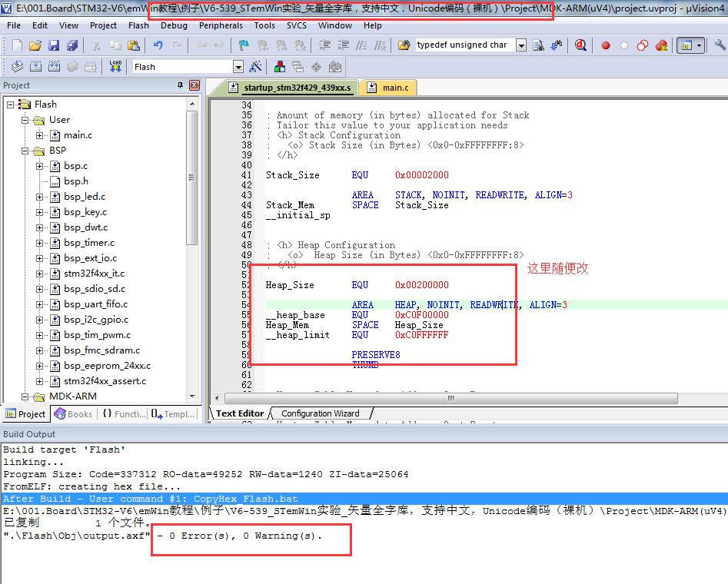Run Incremental Find with the arrow-binoculars icon
The height and width of the screenshot is (584, 728).
pyautogui.click(x=557, y=45)
